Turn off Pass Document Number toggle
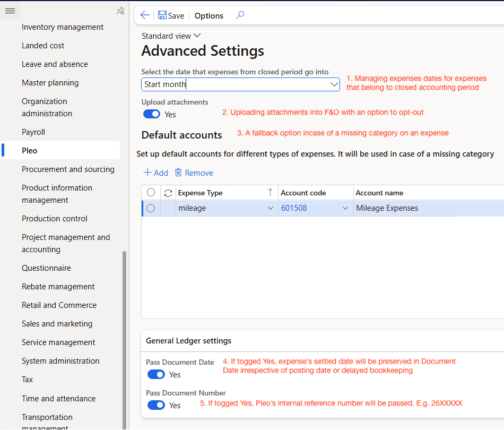 coord(156,405)
